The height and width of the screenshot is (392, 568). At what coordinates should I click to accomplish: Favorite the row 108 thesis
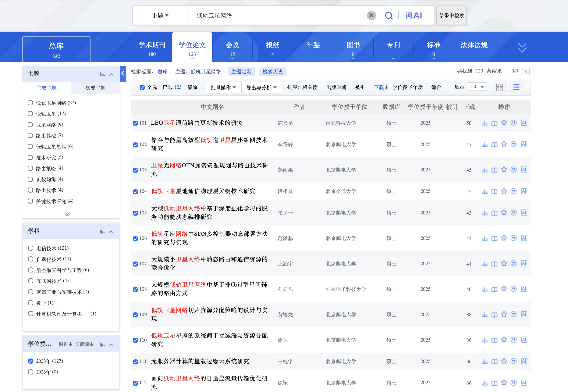click(x=504, y=289)
